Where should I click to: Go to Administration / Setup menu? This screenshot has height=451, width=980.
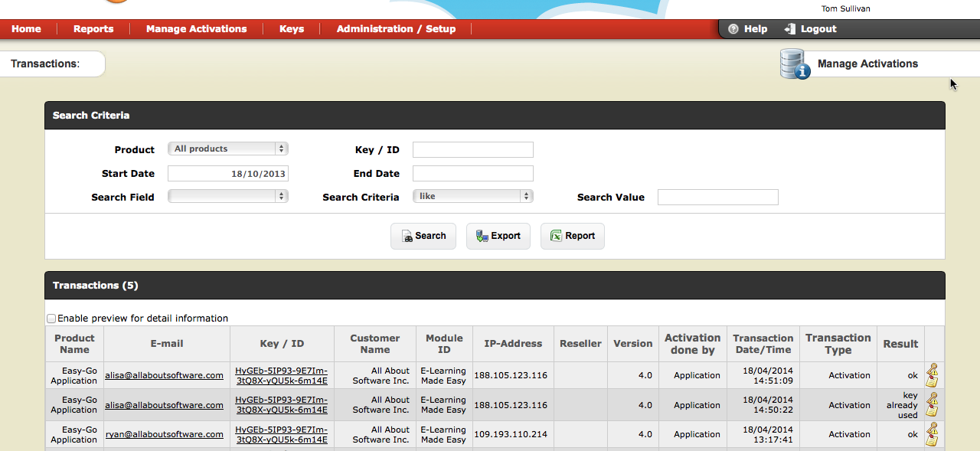coord(396,29)
